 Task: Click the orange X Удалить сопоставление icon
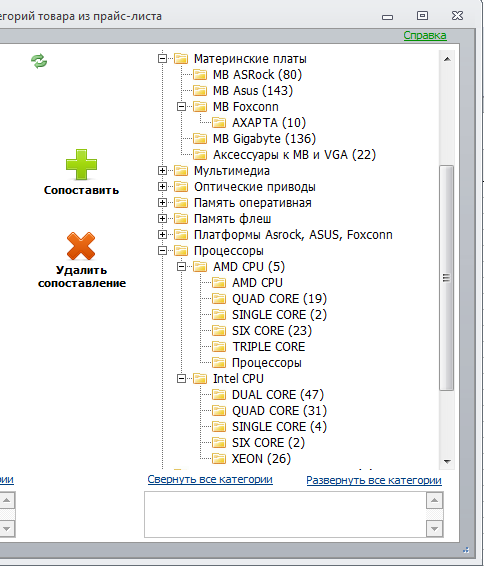(x=81, y=246)
